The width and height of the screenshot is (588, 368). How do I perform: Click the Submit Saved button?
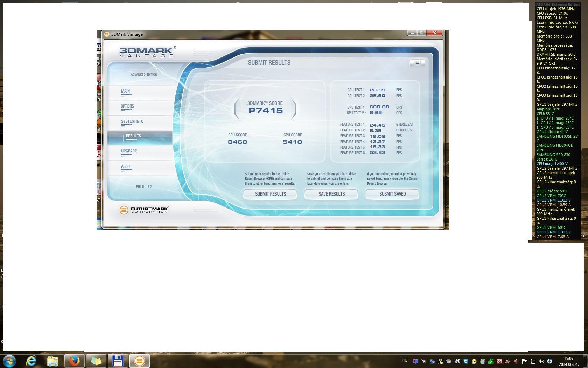pyautogui.click(x=392, y=194)
